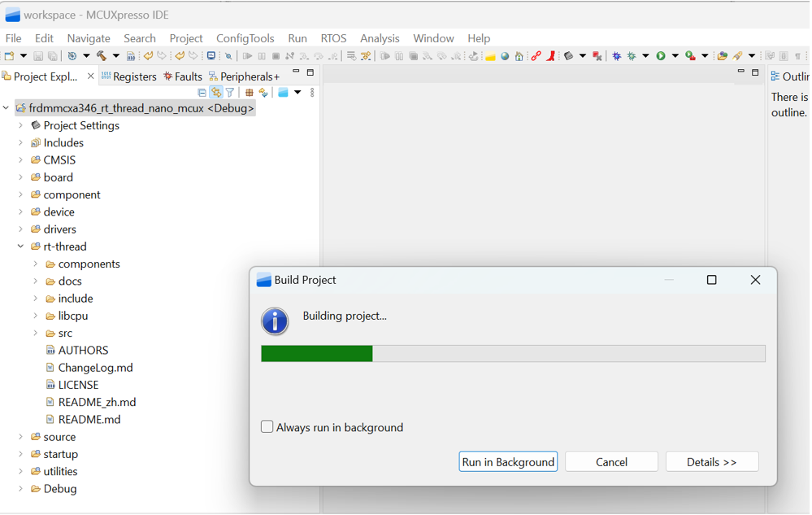Click the red terminate-all toolbar icon

tap(597, 56)
